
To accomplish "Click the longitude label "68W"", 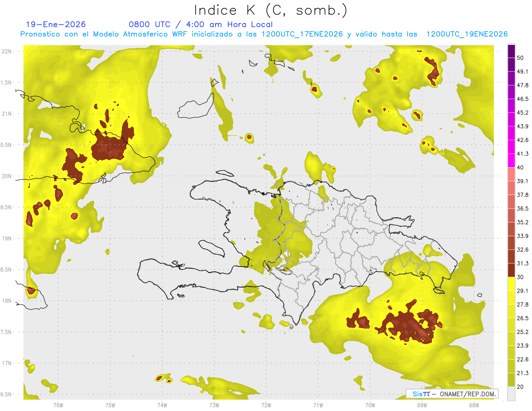I will point(474,405).
